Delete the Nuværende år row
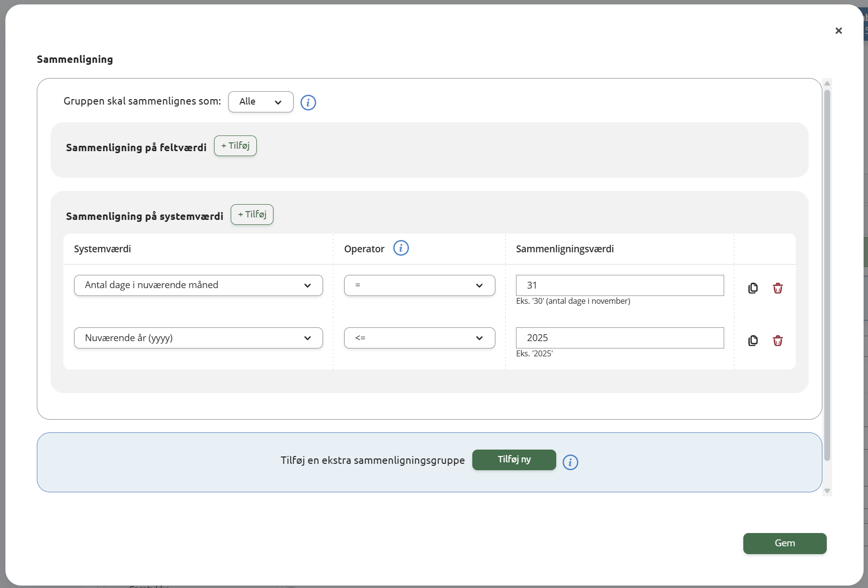This screenshot has height=588, width=868. pos(778,341)
